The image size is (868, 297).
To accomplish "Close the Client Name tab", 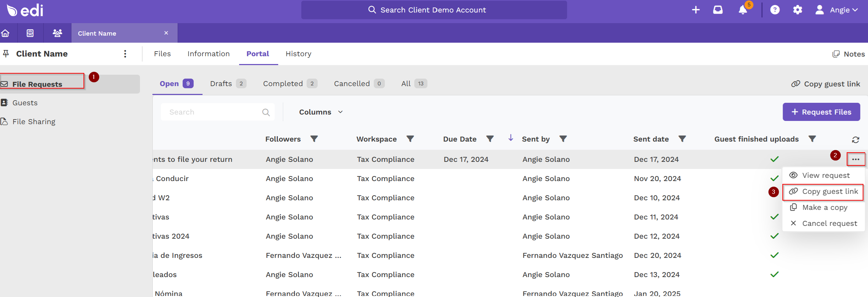I will tap(166, 33).
